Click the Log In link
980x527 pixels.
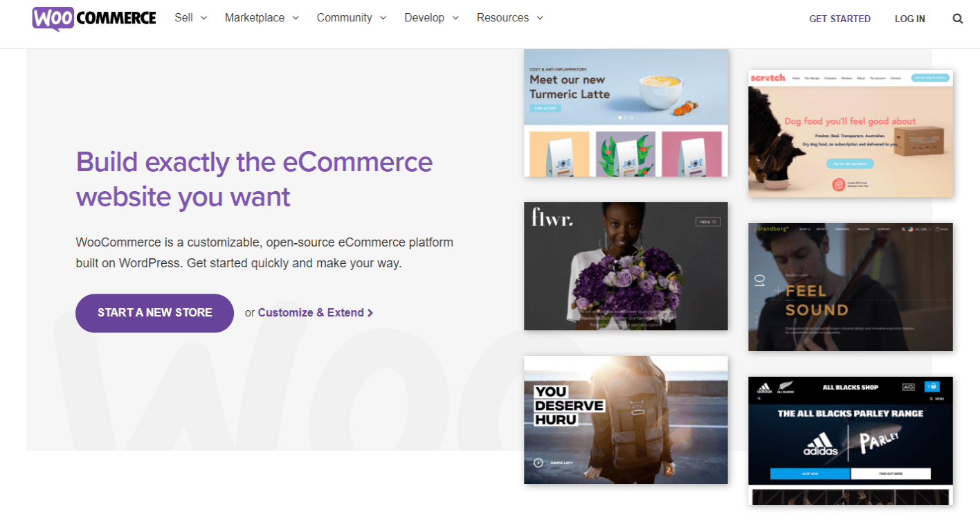909,19
